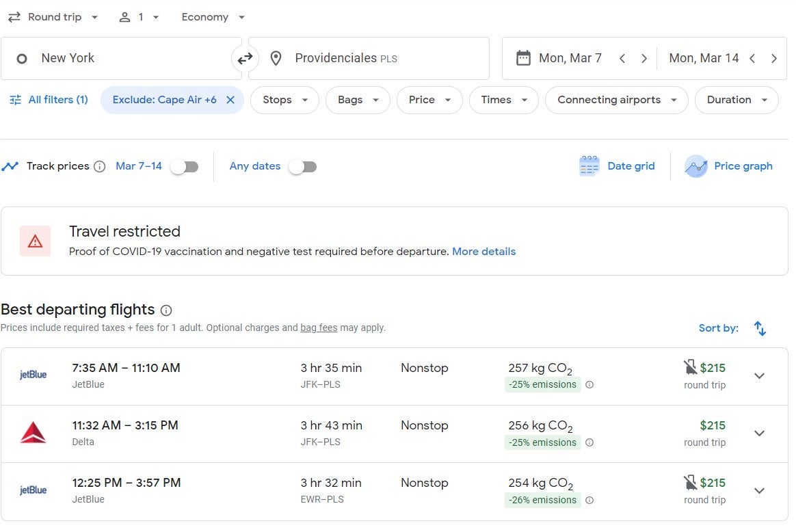Open the bag fees link
This screenshot has width=796, height=532.
[319, 328]
